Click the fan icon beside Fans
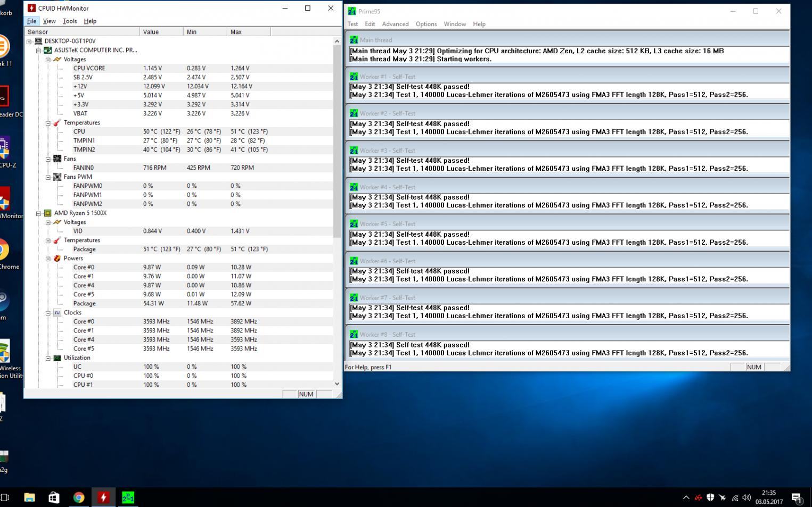The width and height of the screenshot is (812, 507). tap(57, 159)
